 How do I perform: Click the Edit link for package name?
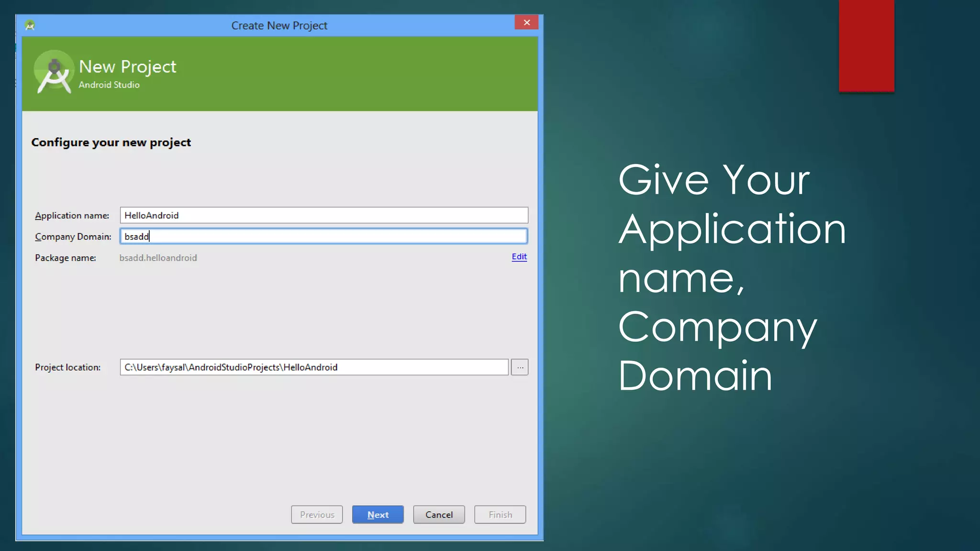(519, 257)
